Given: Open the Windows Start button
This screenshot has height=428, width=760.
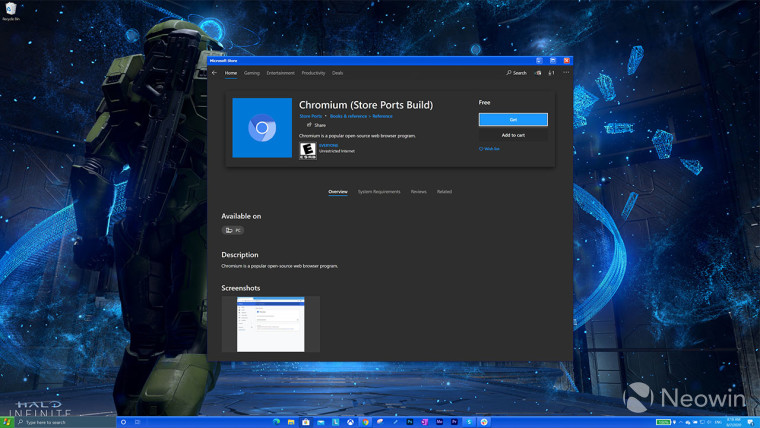Looking at the screenshot, I should pyautogui.click(x=7, y=422).
